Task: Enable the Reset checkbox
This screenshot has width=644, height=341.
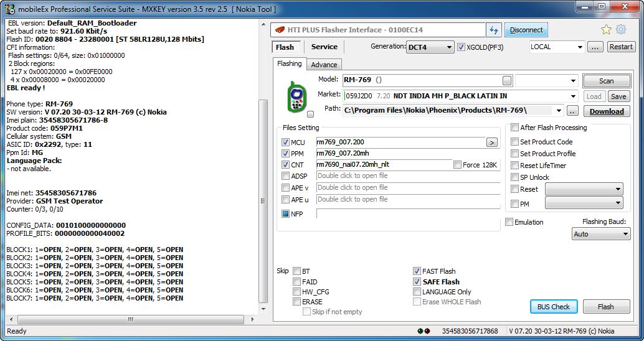Action: point(514,189)
